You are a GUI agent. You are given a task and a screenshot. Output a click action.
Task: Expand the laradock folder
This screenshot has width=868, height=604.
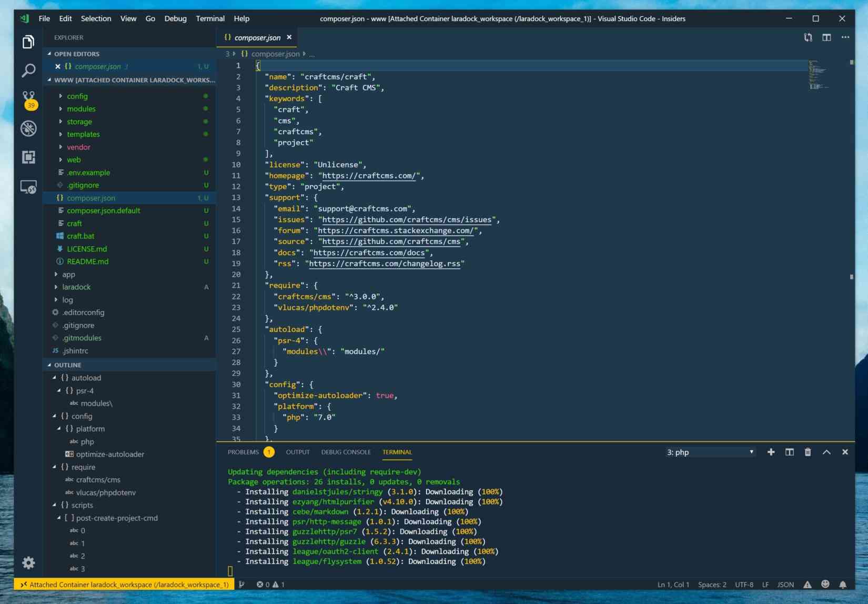coord(76,287)
